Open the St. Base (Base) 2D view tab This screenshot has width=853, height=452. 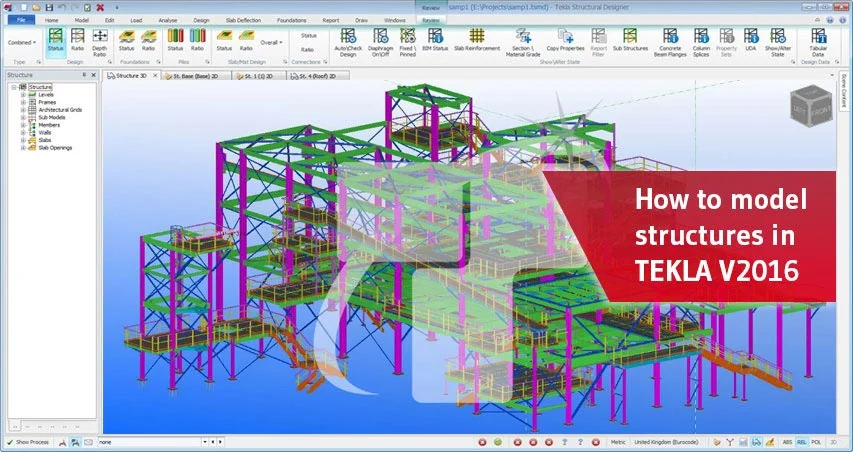[195, 76]
